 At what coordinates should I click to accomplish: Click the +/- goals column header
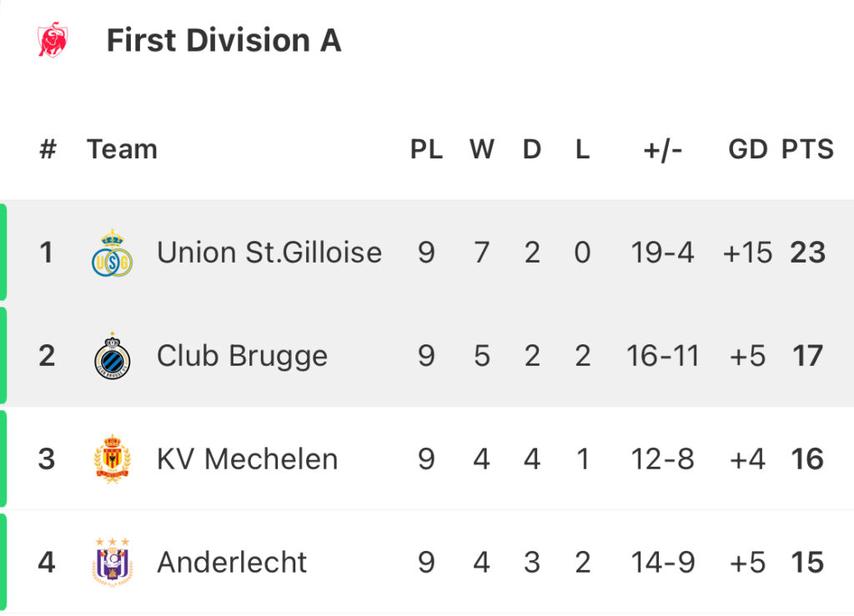pyautogui.click(x=662, y=150)
